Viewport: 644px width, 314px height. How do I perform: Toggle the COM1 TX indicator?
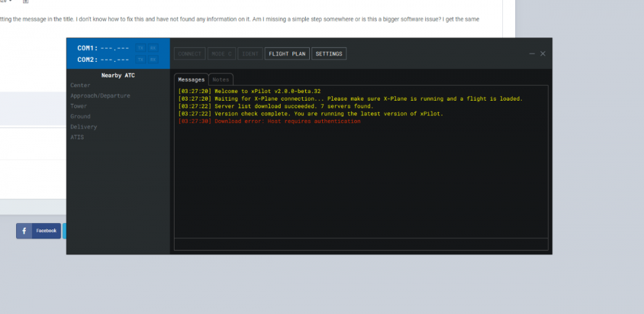140,48
